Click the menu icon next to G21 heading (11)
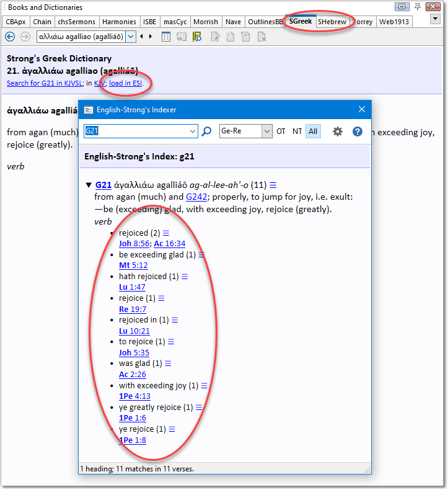The width and height of the screenshot is (448, 490). coord(273,185)
